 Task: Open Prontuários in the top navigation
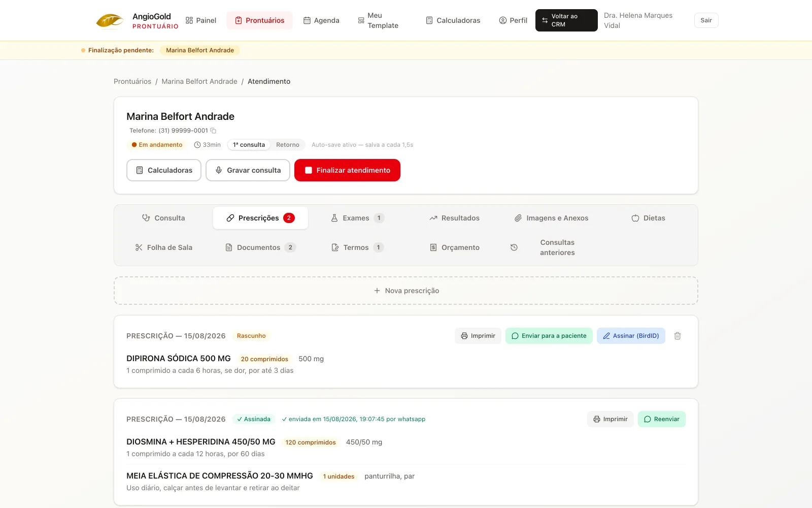point(259,20)
